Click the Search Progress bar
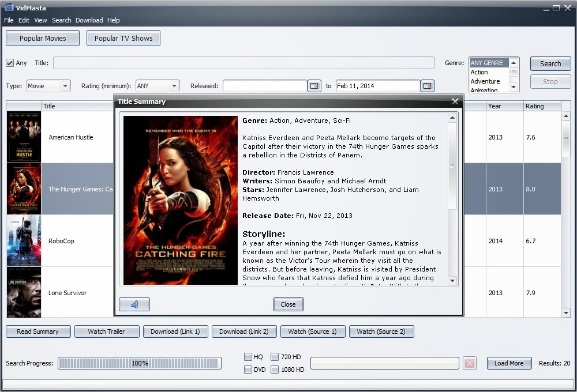The width and height of the screenshot is (577, 392). 140,363
